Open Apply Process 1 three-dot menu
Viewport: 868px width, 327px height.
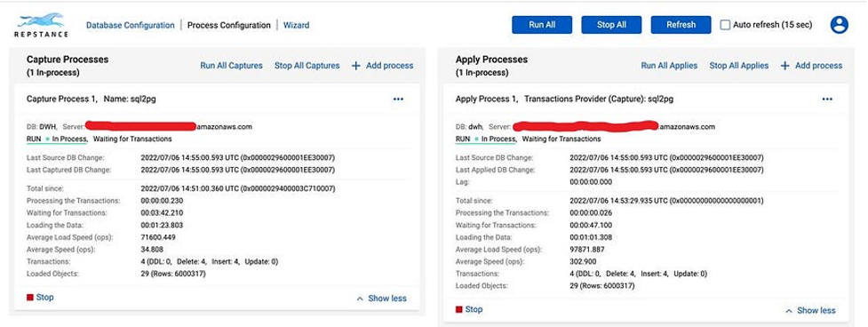click(827, 99)
